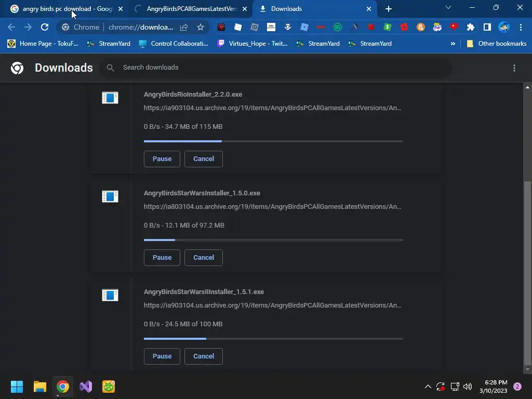Open the clock and date panel
The width and height of the screenshot is (532, 399).
tap(493, 387)
